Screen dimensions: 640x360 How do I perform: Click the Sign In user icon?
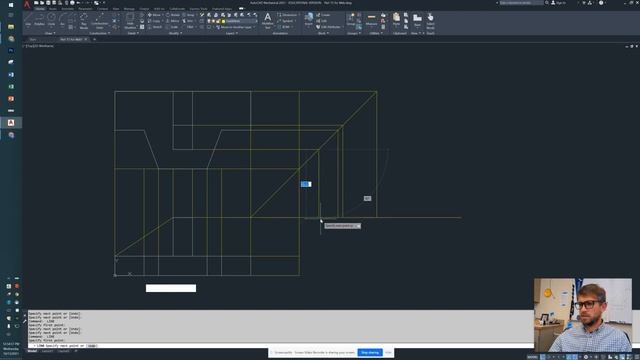click(559, 3)
